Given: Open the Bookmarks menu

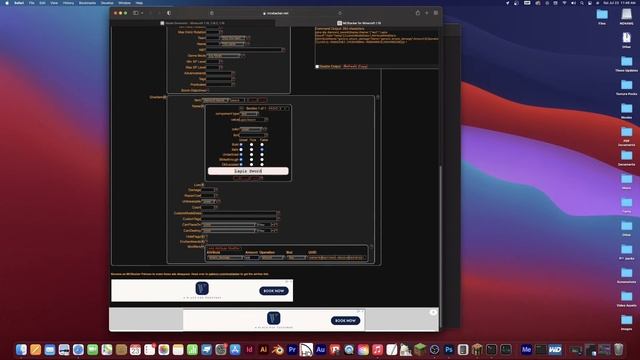Looking at the screenshot, I should pos(87,3).
